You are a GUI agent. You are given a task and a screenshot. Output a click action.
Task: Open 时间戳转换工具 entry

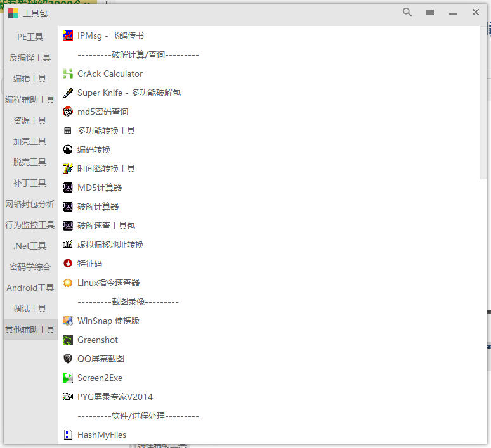coord(106,169)
